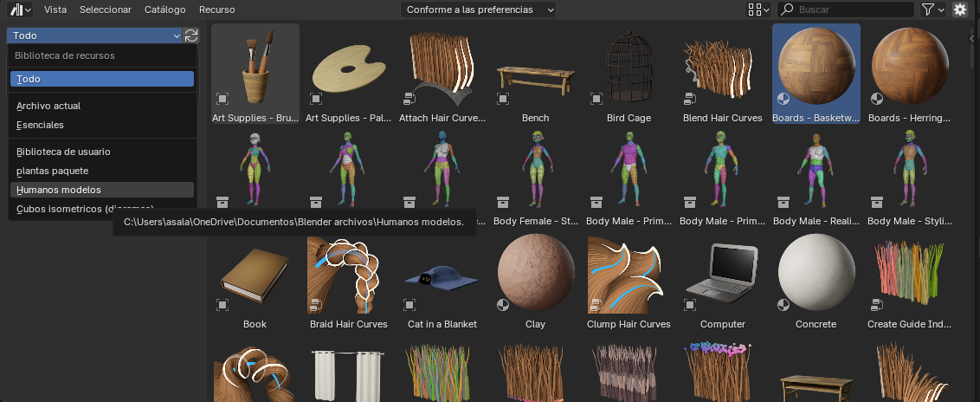Click the object icon on Art Supplies - Brushes
This screenshot has height=402, width=980.
point(222,98)
